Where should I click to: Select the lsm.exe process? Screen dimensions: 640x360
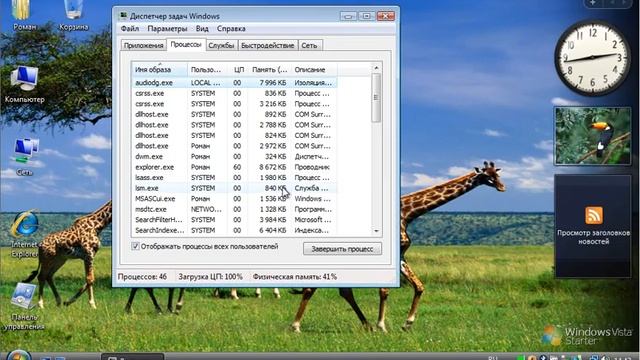[x=234, y=188]
